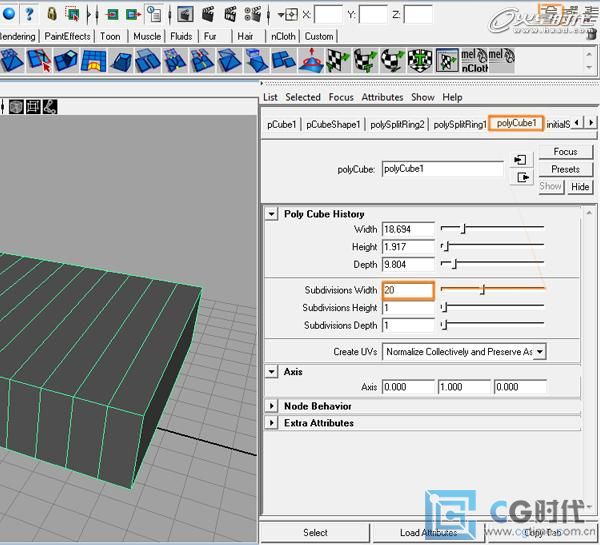Click the shelf trash can icon
600x545 pixels.
[x=592, y=35]
